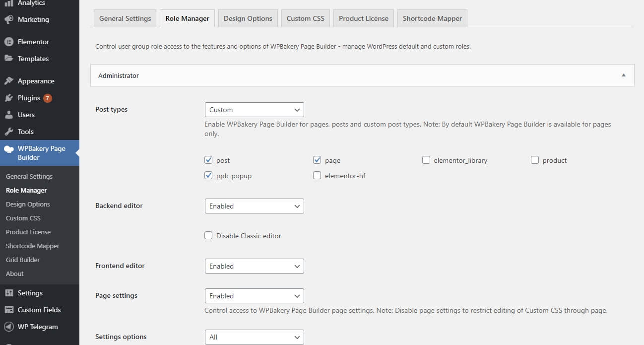Click Design Options in the sidebar submenu
The width and height of the screenshot is (644, 345).
click(28, 204)
